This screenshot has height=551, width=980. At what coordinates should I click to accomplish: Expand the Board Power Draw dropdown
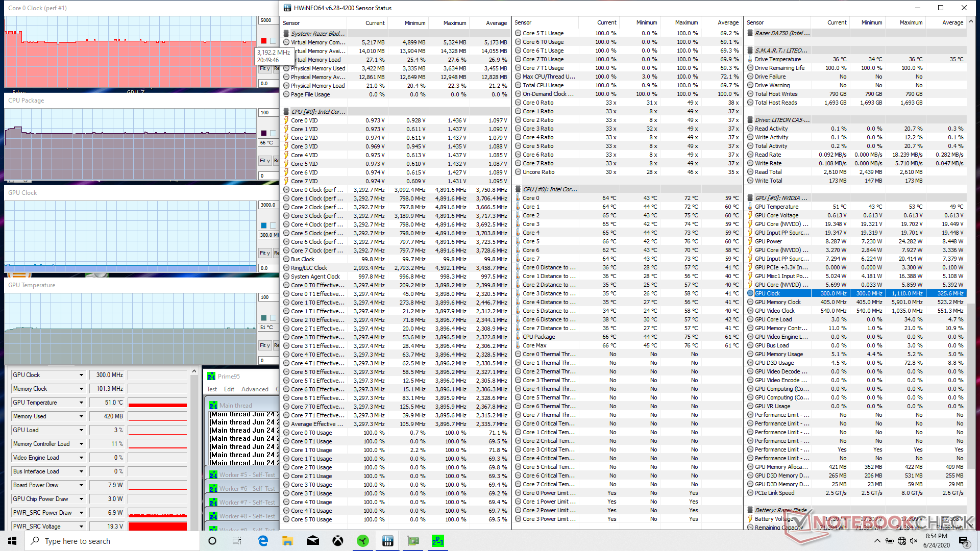(x=81, y=485)
